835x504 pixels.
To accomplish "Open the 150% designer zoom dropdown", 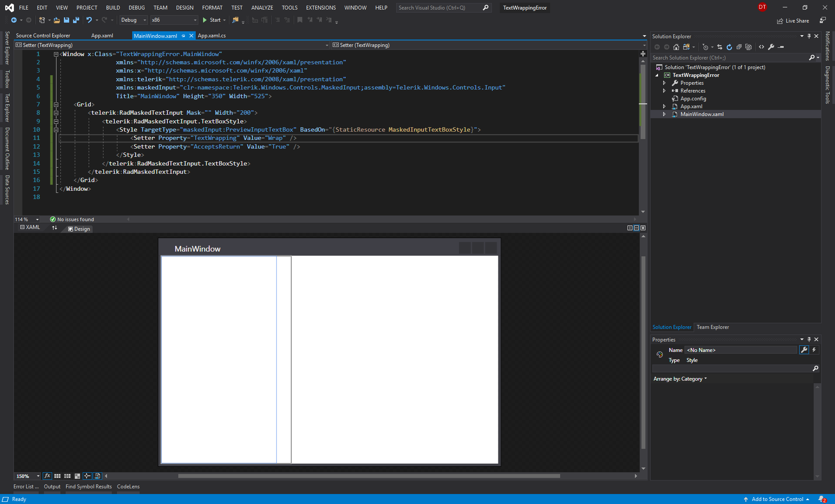I will coord(38,476).
